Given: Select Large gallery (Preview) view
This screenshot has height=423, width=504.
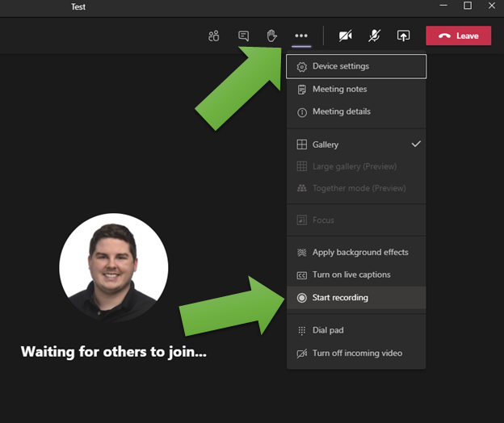Looking at the screenshot, I should pyautogui.click(x=356, y=166).
